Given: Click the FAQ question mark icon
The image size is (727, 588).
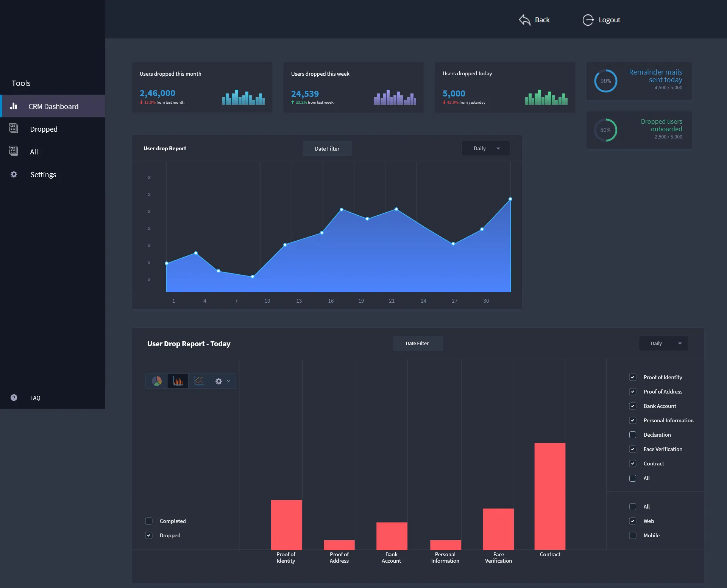Looking at the screenshot, I should click(14, 398).
